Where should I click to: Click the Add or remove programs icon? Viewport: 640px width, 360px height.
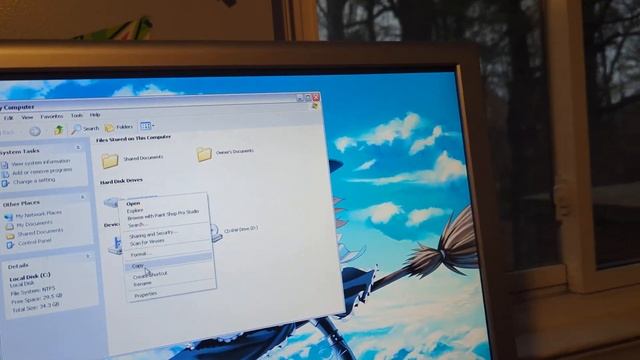pos(5,174)
